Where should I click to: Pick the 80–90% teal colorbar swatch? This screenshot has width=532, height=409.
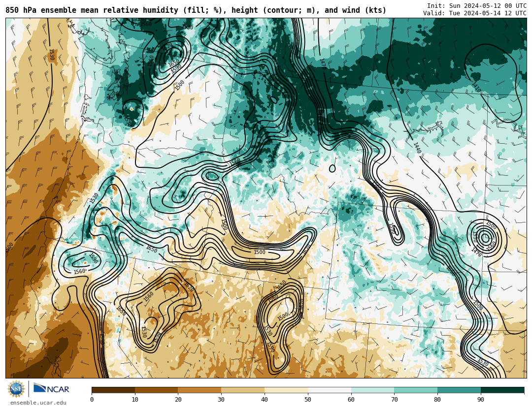(459, 390)
